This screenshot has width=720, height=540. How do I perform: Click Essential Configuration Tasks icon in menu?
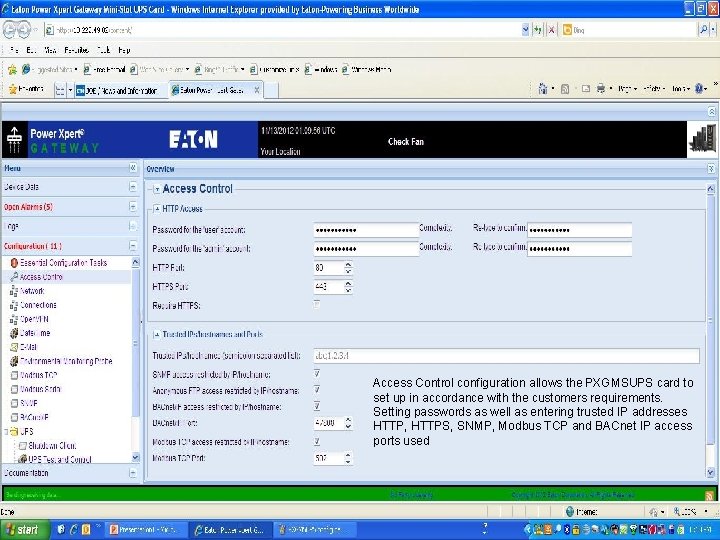pos(14,263)
